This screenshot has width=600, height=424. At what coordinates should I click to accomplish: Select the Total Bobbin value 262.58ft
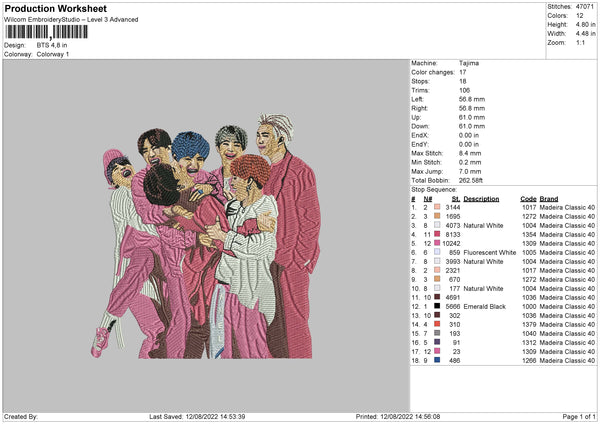pos(471,180)
